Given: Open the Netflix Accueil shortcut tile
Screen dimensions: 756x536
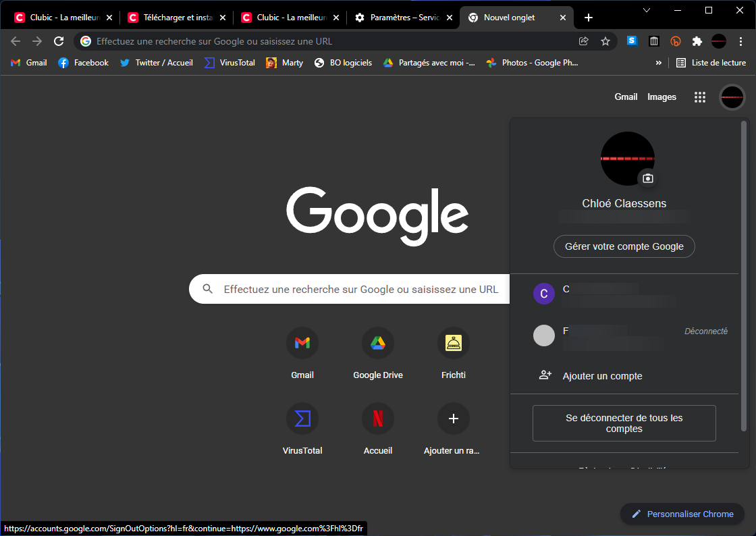Looking at the screenshot, I should tap(378, 429).
